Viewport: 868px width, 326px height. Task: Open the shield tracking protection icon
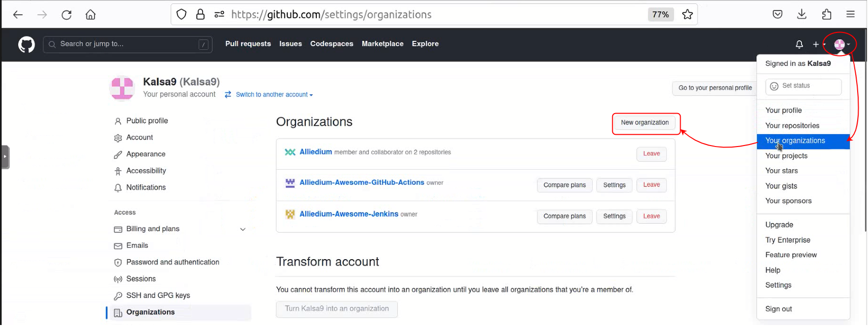(x=181, y=14)
